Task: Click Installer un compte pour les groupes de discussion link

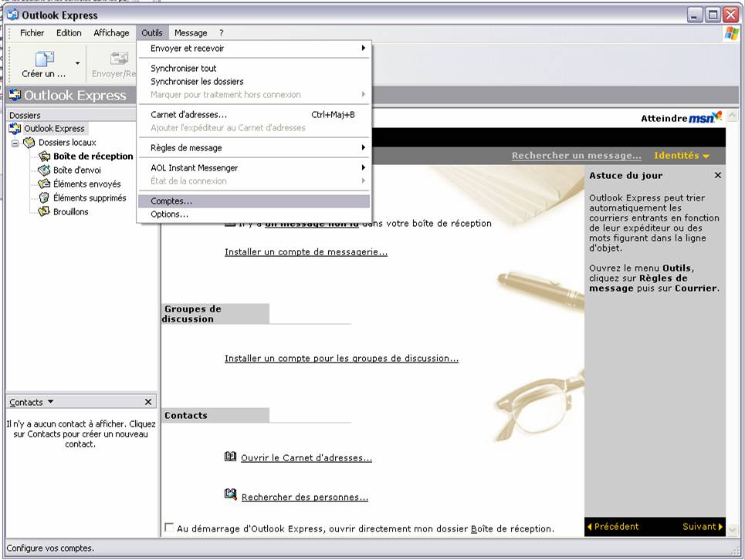Action: coord(341,359)
